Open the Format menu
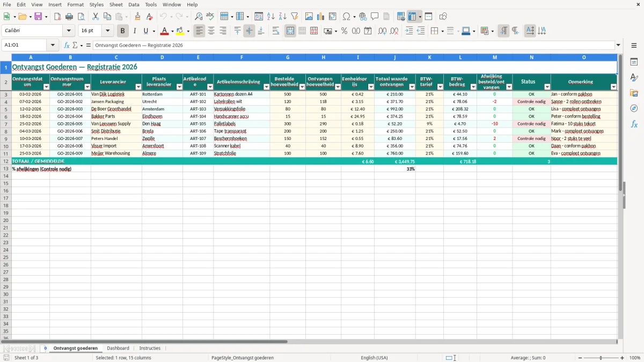This screenshot has width=644, height=362. coord(75,4)
